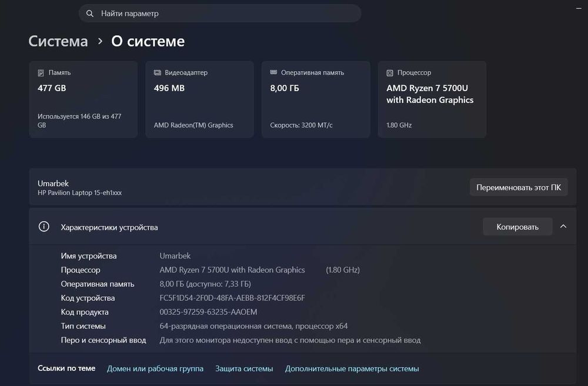Open Домен или рабочая группа link

(155, 368)
